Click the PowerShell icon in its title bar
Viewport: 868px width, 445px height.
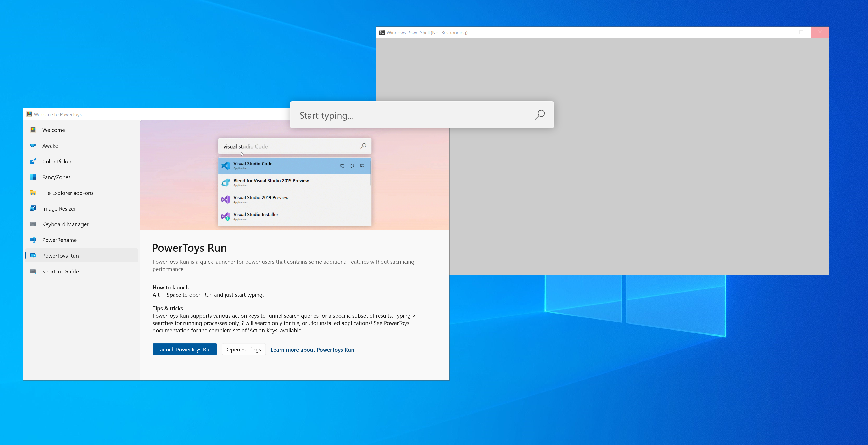[x=382, y=33]
